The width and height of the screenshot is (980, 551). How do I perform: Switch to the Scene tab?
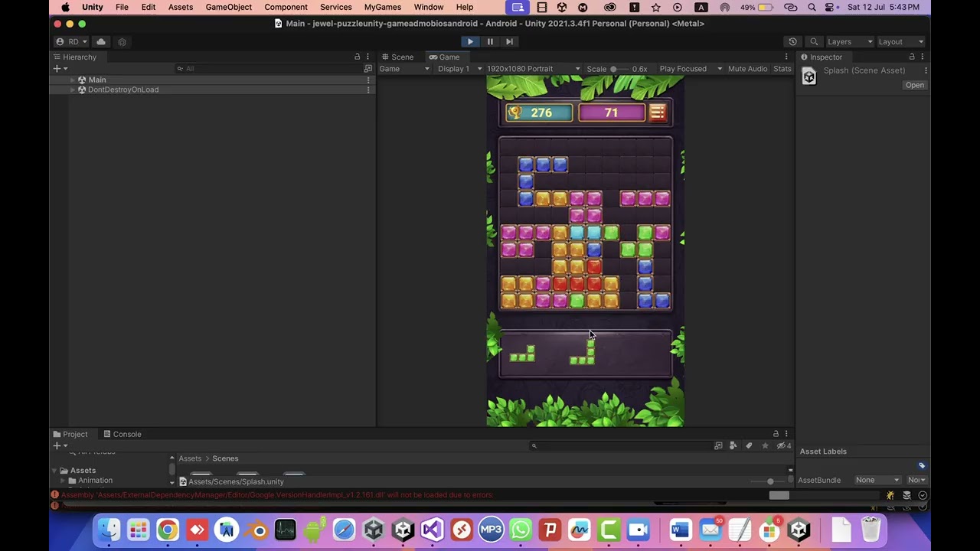coord(397,57)
